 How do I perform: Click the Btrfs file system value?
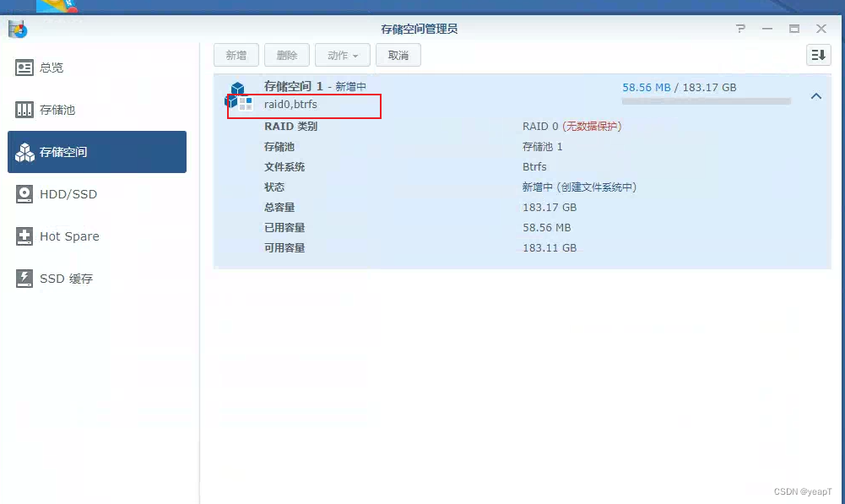(x=534, y=166)
